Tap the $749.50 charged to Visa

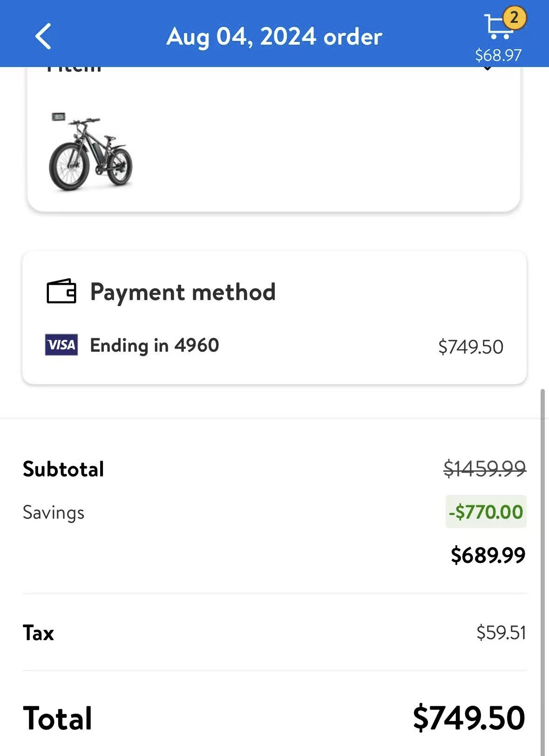click(470, 347)
